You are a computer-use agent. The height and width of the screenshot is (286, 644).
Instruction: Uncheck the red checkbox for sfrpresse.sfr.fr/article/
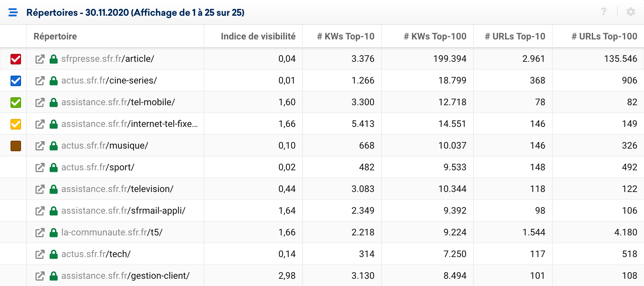pos(16,59)
